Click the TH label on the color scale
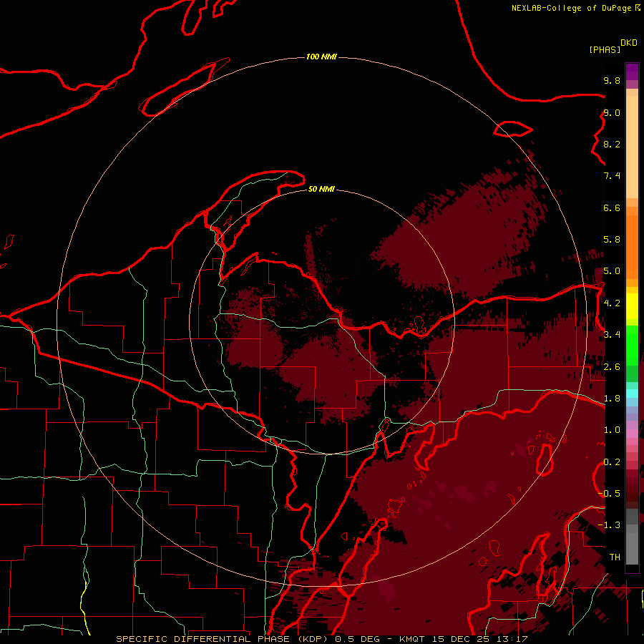This screenshot has height=644, width=644. pos(615,557)
